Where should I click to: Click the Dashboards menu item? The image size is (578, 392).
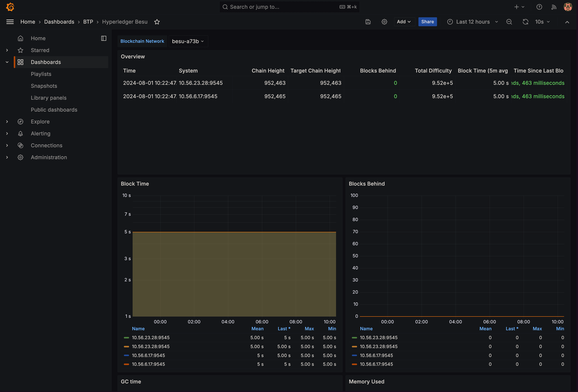click(46, 62)
